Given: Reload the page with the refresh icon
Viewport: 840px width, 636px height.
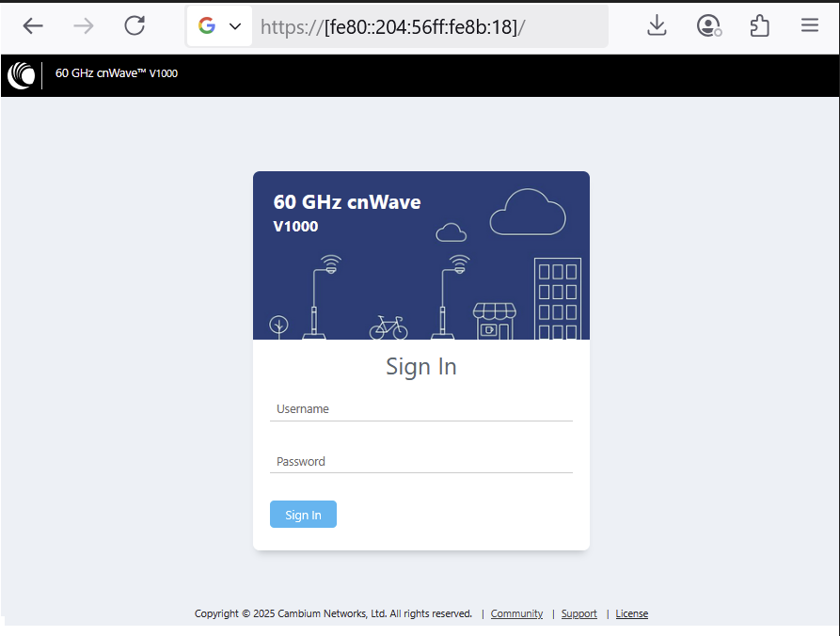Looking at the screenshot, I should pos(135,25).
